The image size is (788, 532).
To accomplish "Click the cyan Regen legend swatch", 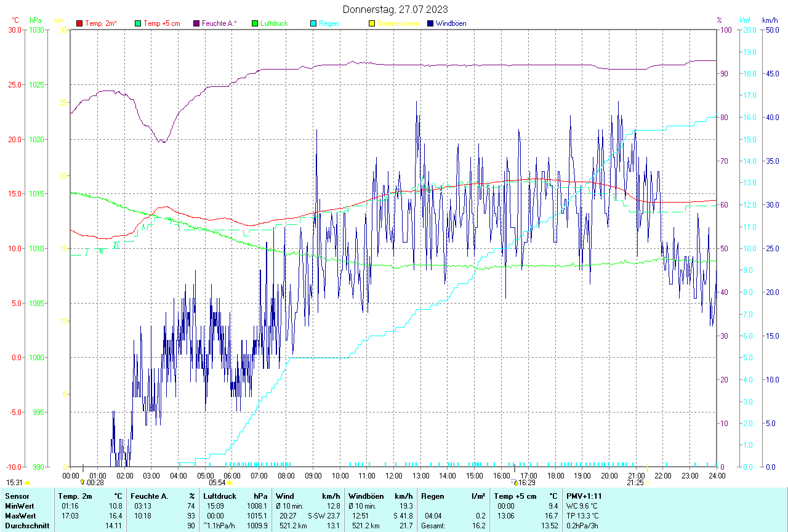I will (313, 23).
